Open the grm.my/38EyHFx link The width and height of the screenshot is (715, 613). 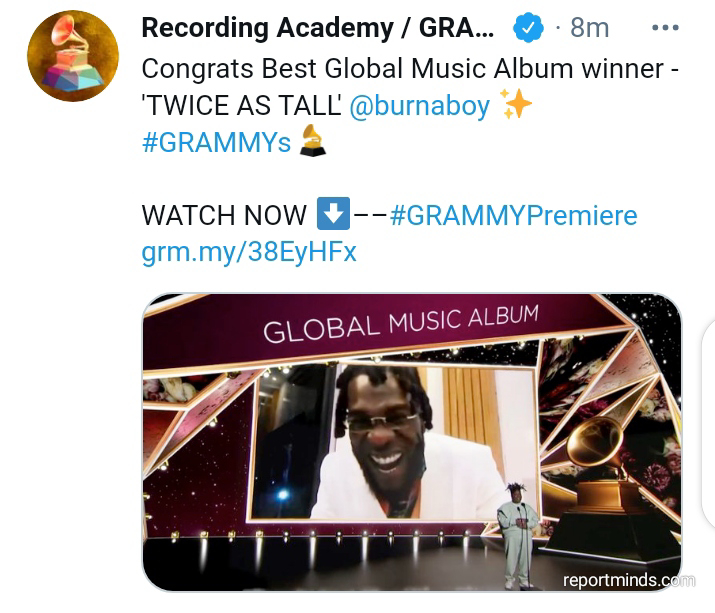pyautogui.click(x=249, y=252)
